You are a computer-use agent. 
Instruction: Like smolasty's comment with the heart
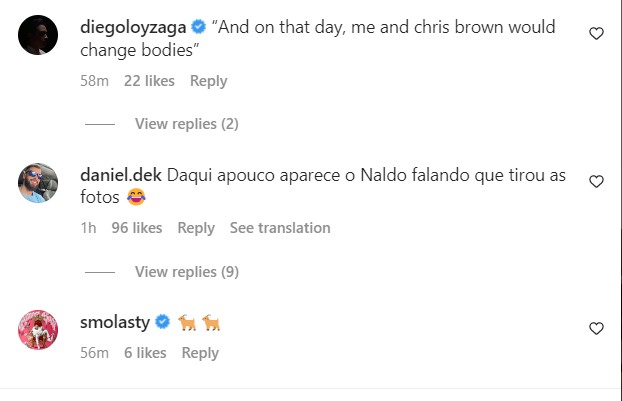[x=596, y=328]
